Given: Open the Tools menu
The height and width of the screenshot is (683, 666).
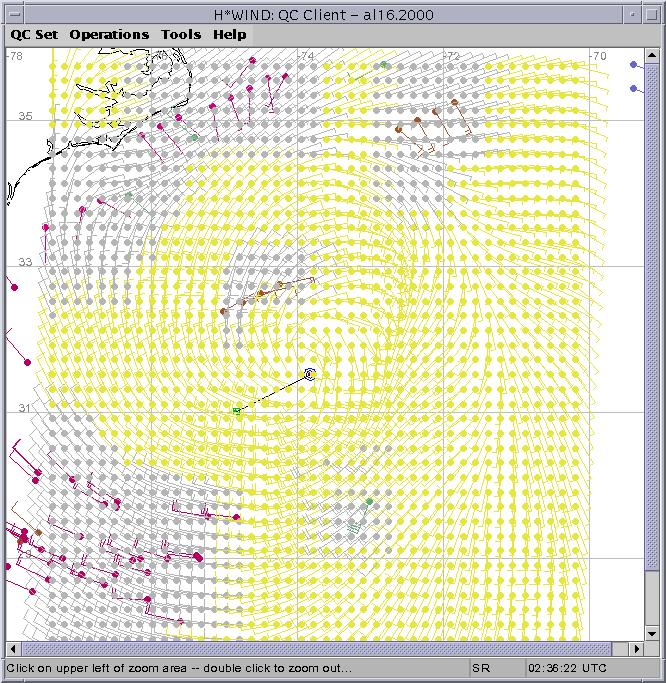Looking at the screenshot, I should pos(181,34).
